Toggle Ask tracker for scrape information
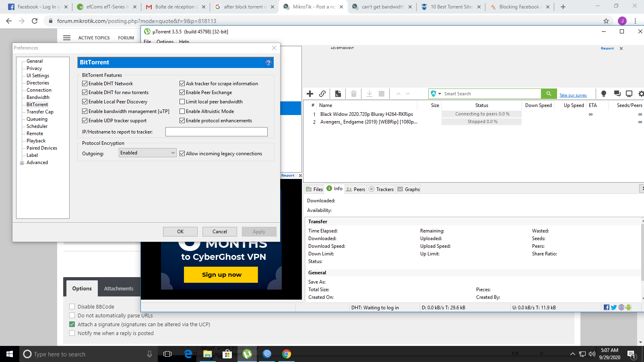This screenshot has width=644, height=362. tap(182, 84)
